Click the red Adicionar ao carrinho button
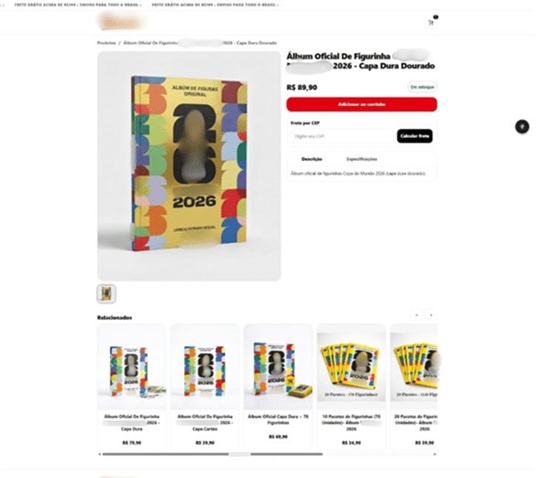This screenshot has width=551, height=478. click(362, 104)
